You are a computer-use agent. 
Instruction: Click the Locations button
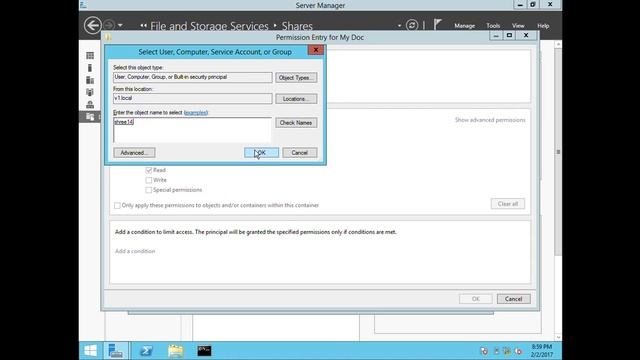(x=296, y=99)
